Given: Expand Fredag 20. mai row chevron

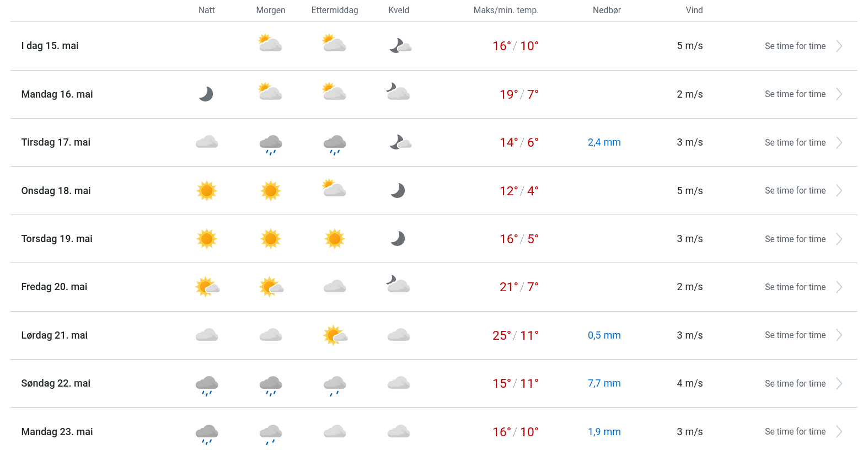Looking at the screenshot, I should (x=839, y=287).
